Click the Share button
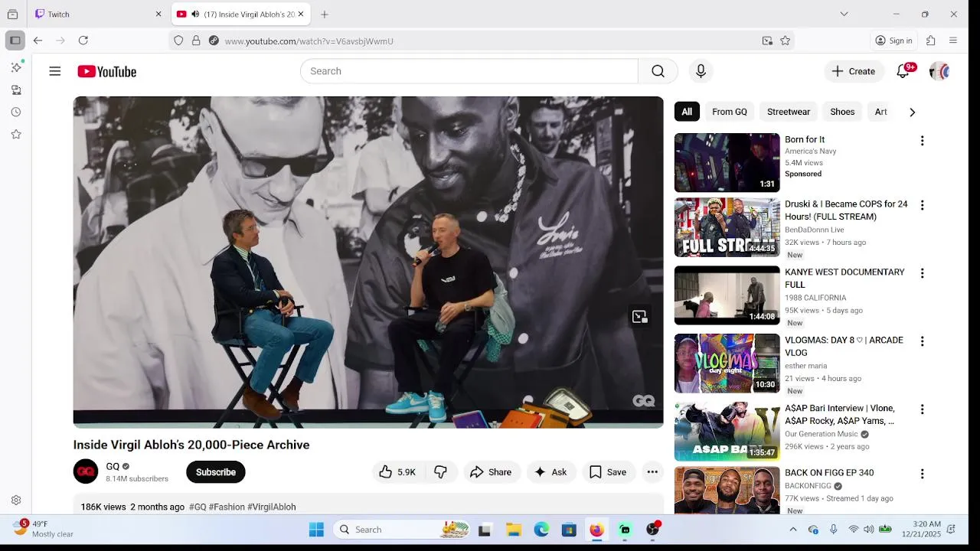The width and height of the screenshot is (980, 551). pos(491,472)
